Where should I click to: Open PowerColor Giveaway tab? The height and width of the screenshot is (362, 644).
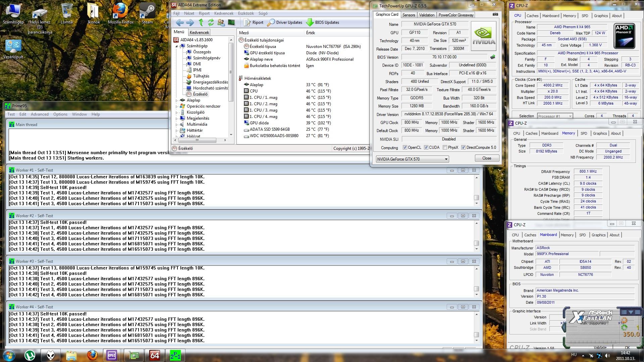[456, 15]
